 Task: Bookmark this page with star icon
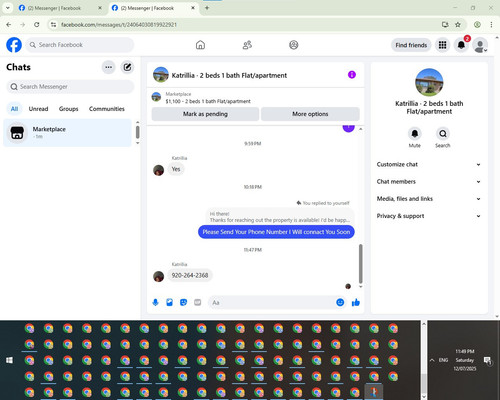[458, 24]
